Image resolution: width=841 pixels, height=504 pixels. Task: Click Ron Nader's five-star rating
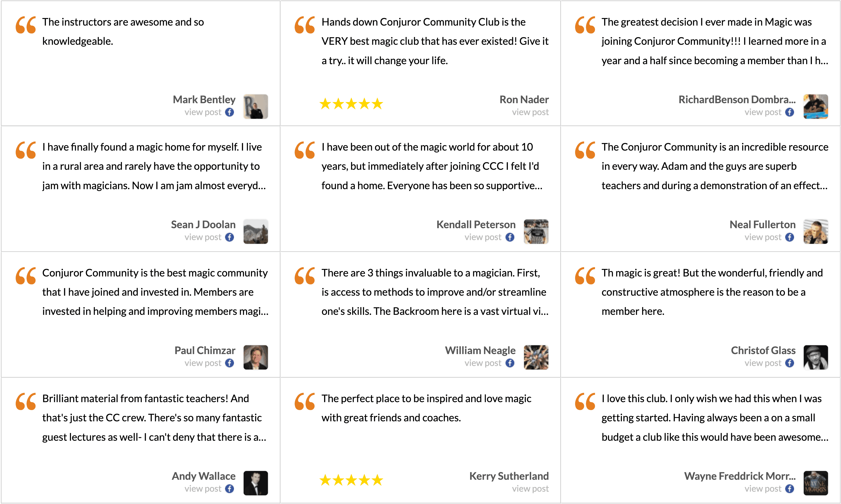pyautogui.click(x=351, y=104)
